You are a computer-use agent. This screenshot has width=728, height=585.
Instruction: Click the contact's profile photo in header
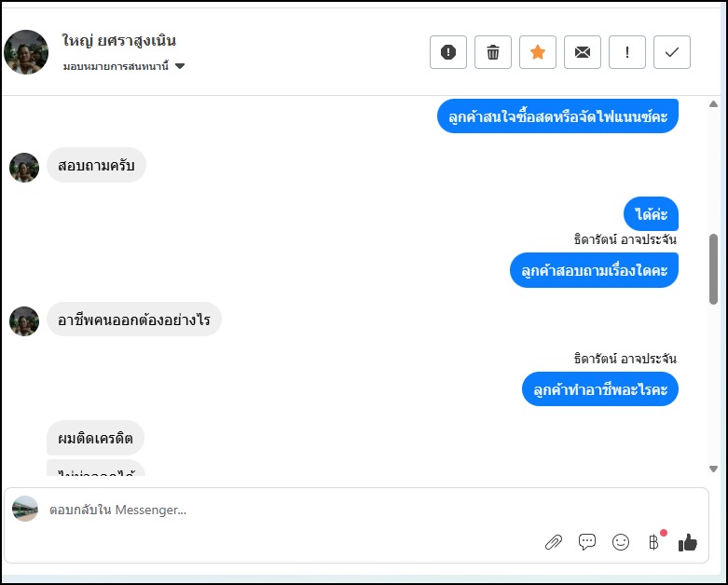coord(26,52)
